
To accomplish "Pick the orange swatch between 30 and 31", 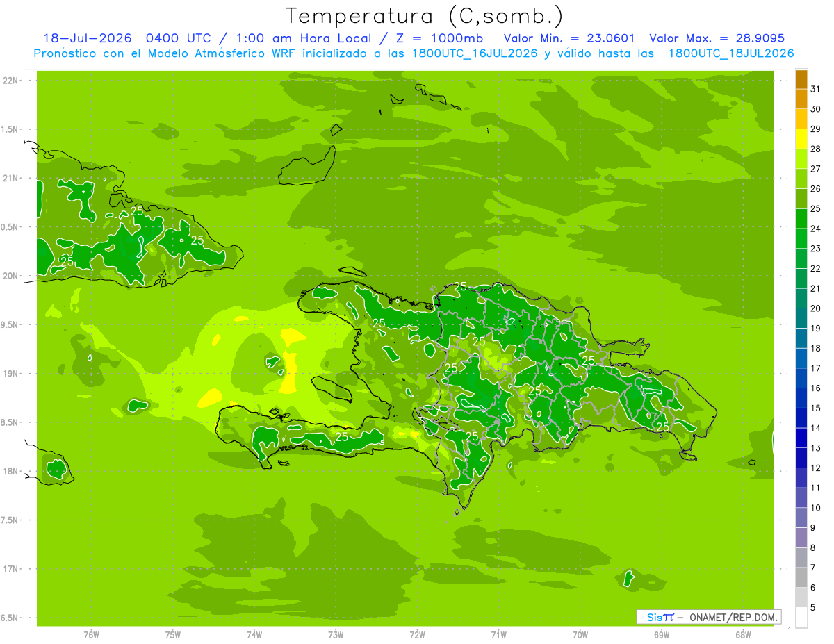I will [801, 99].
